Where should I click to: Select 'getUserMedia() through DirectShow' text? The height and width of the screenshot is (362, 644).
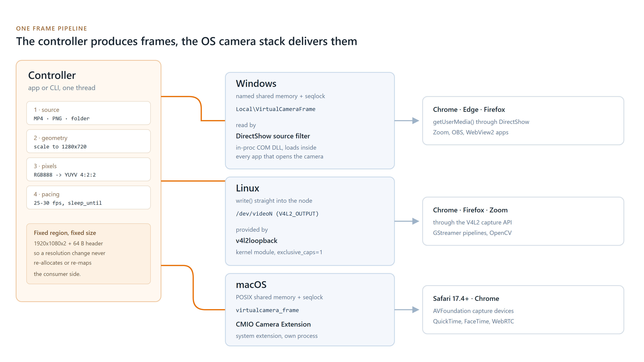coord(481,122)
